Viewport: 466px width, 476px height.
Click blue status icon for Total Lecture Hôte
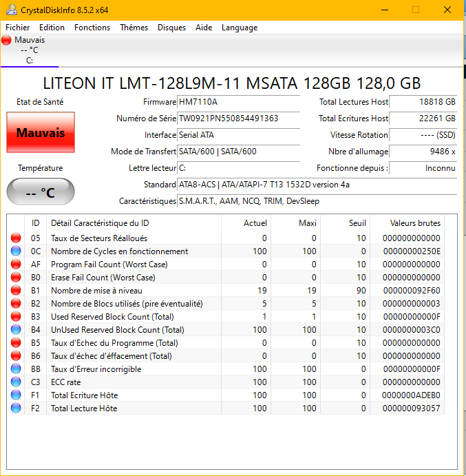click(x=16, y=408)
